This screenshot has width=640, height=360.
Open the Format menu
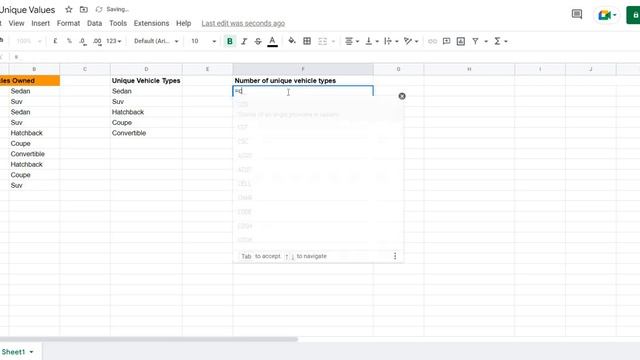pos(68,23)
